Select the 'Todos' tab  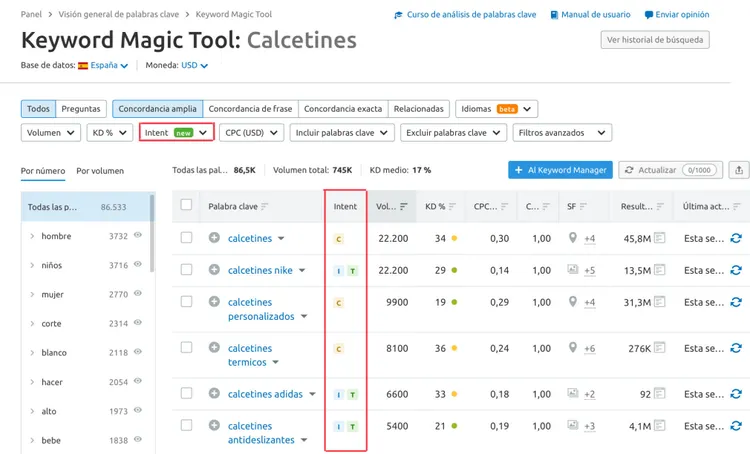[38, 109]
